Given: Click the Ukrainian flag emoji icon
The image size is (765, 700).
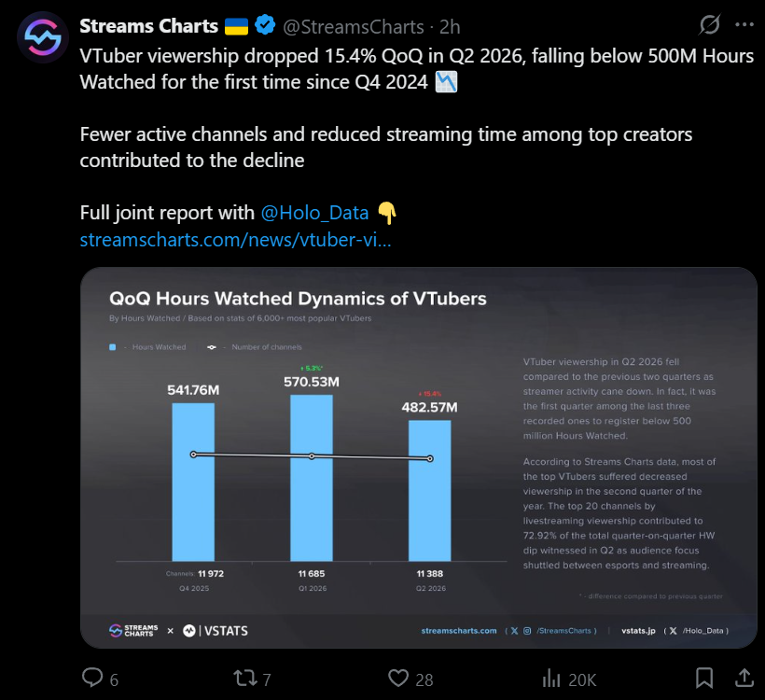Looking at the screenshot, I should pos(236,26).
